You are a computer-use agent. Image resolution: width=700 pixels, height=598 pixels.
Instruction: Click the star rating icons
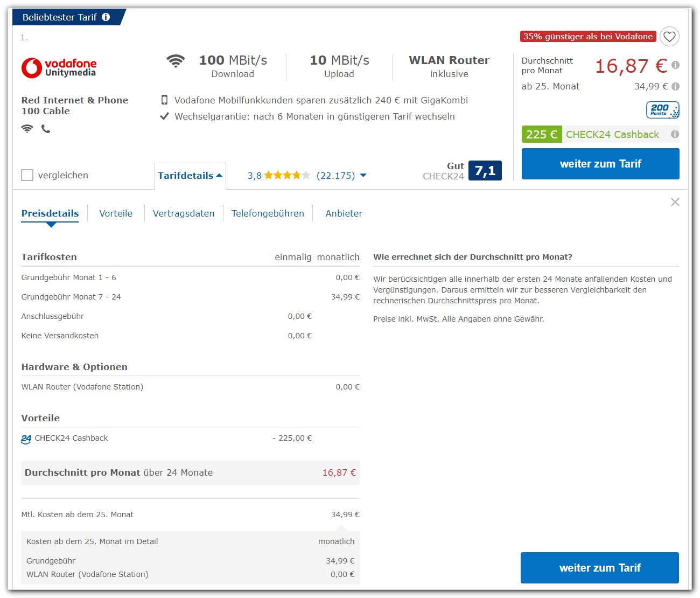pos(287,175)
